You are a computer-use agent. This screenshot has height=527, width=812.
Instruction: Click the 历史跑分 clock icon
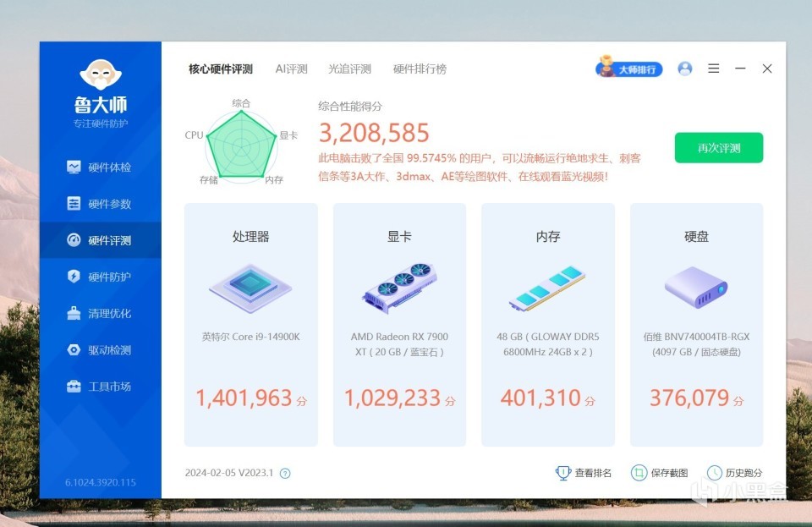[715, 473]
